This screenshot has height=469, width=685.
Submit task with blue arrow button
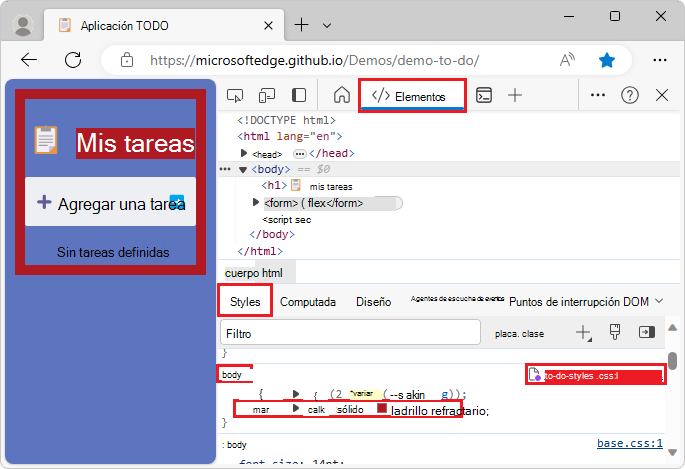[x=177, y=202]
